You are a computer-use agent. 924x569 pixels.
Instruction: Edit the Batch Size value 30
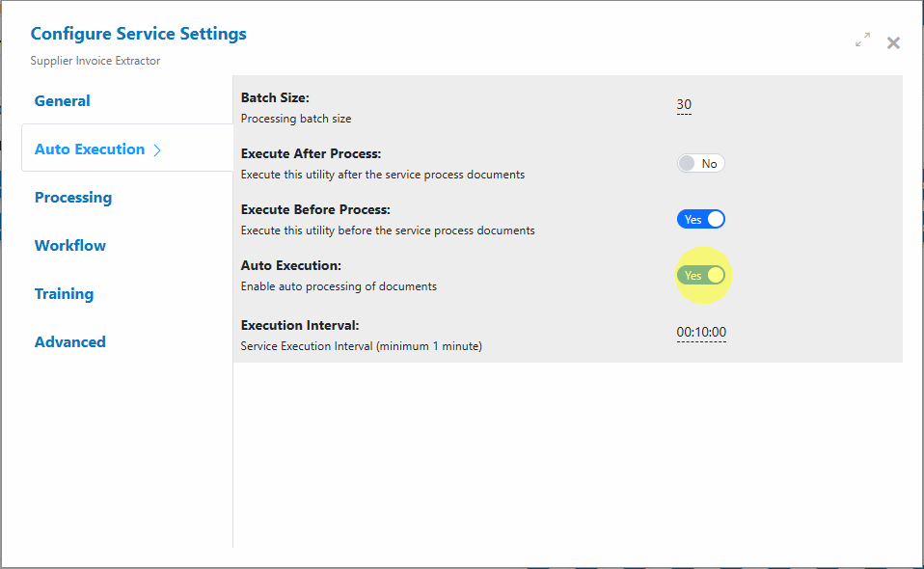tap(684, 105)
